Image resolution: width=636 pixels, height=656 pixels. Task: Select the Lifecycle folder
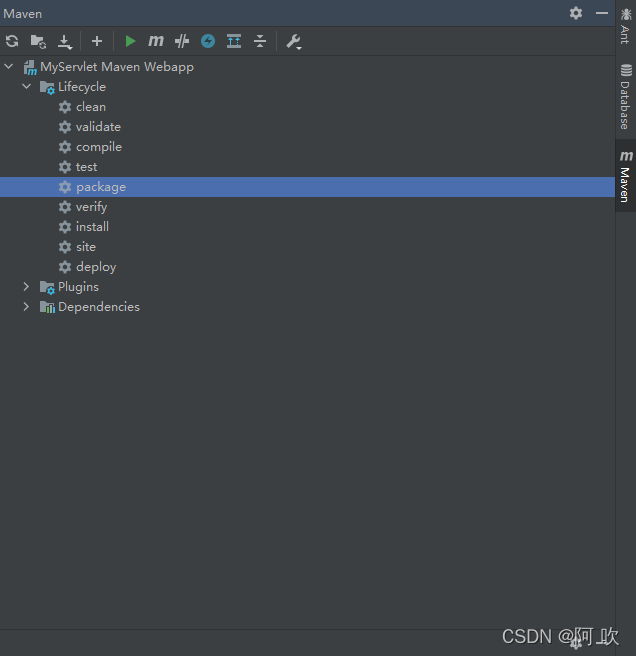point(82,87)
